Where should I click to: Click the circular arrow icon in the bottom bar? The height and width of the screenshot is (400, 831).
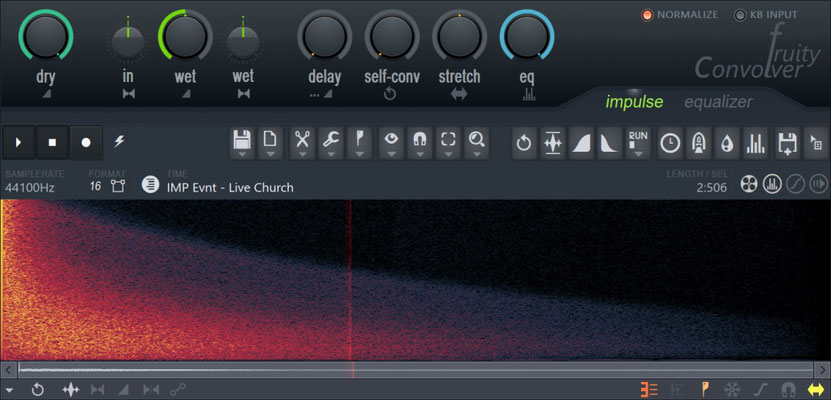click(38, 390)
